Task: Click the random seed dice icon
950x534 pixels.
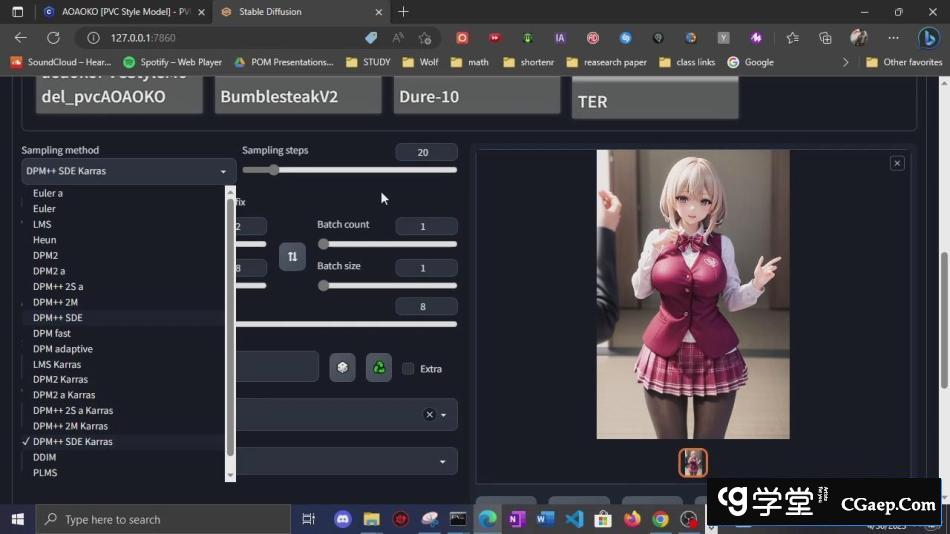Action: (342, 367)
